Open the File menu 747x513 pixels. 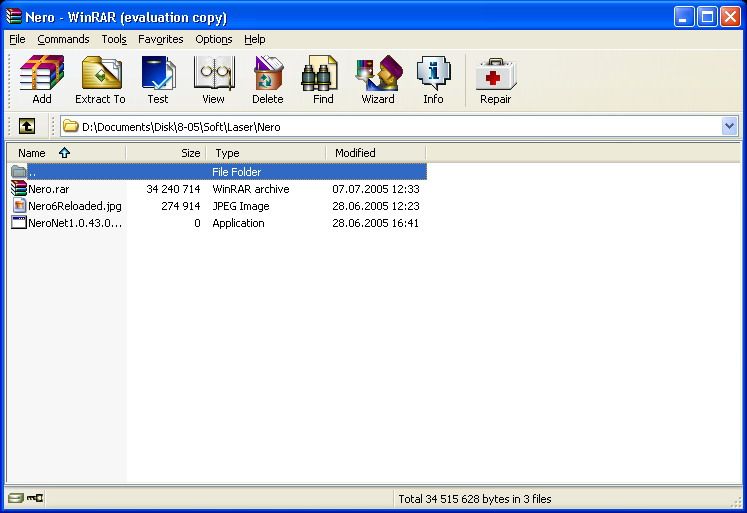click(x=17, y=39)
